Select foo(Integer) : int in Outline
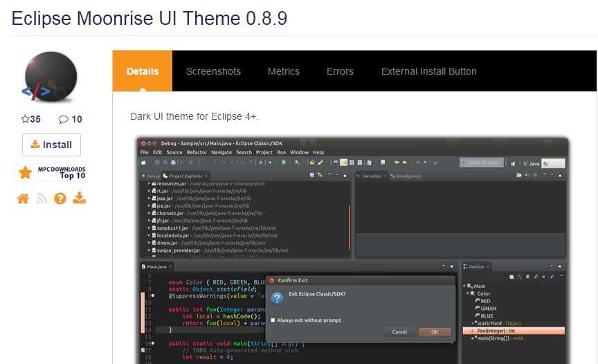Viewport: 598px width, 364px height. [514, 331]
